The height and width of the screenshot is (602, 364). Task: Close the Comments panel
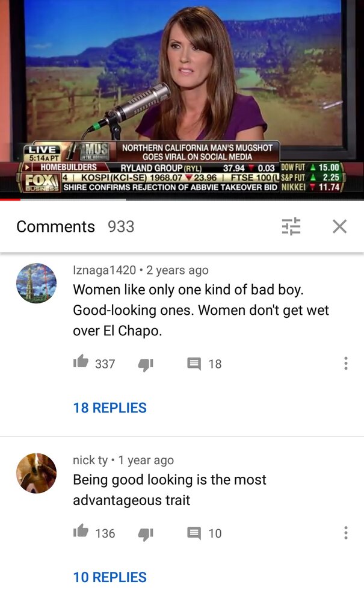click(x=339, y=226)
